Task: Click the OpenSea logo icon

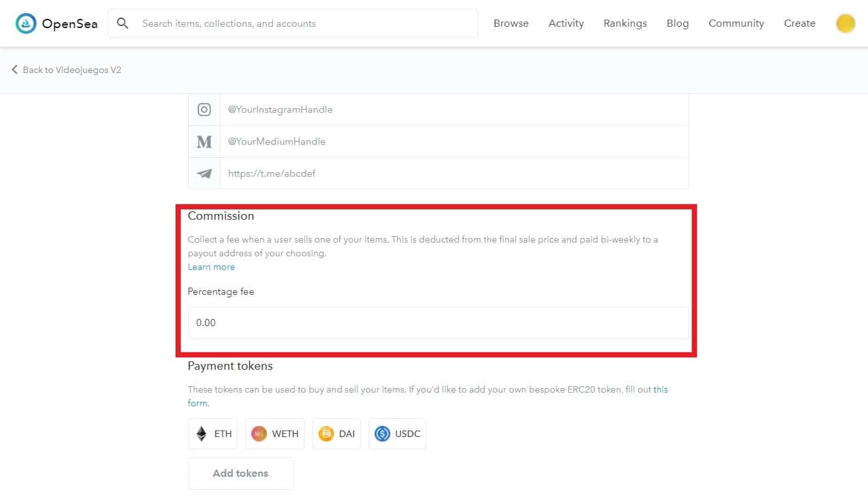Action: tap(26, 23)
